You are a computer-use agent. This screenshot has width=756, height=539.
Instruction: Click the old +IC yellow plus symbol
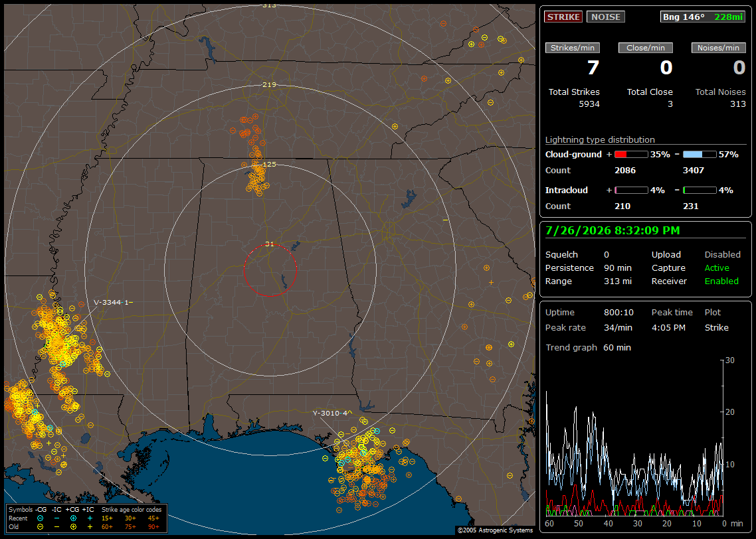(x=90, y=527)
